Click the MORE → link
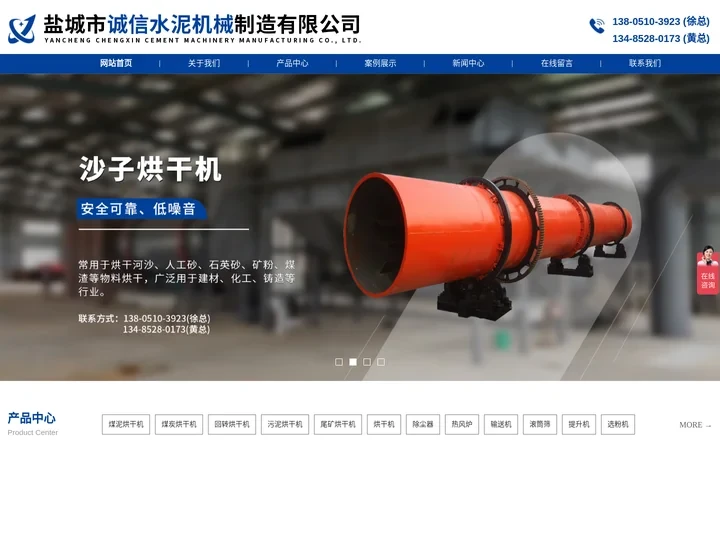Screen dimensions: 720x540 (x=695, y=425)
